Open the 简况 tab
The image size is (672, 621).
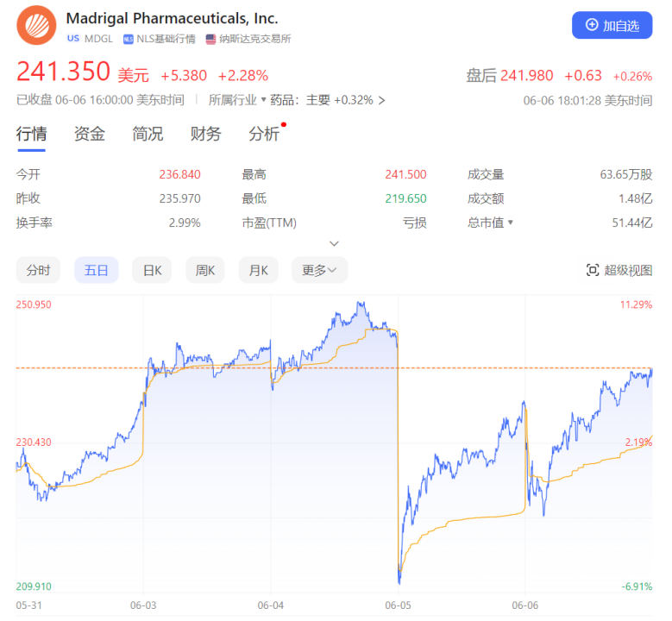(148, 134)
